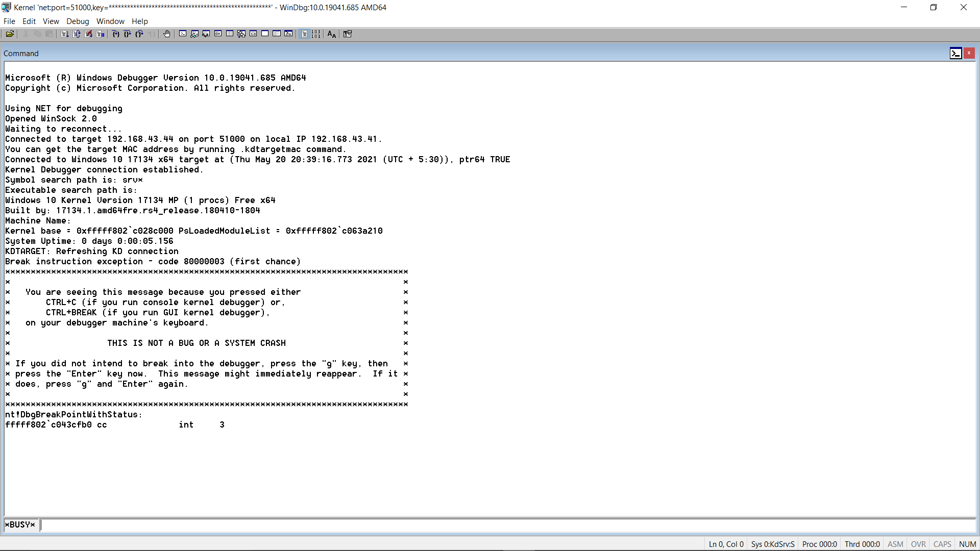
Task: Open the Scratch Pad toolbar icon
Action: (265, 34)
